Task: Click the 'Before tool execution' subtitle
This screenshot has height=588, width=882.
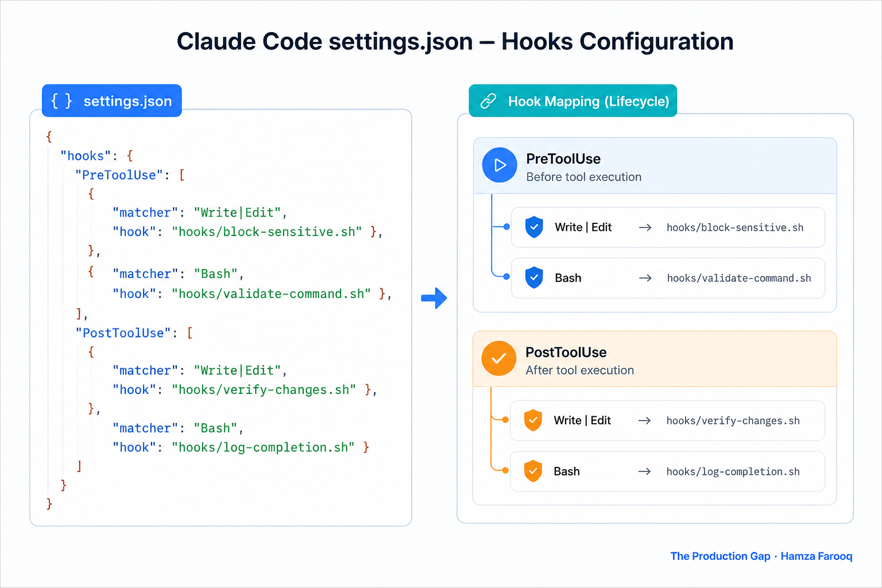Action: [583, 177]
